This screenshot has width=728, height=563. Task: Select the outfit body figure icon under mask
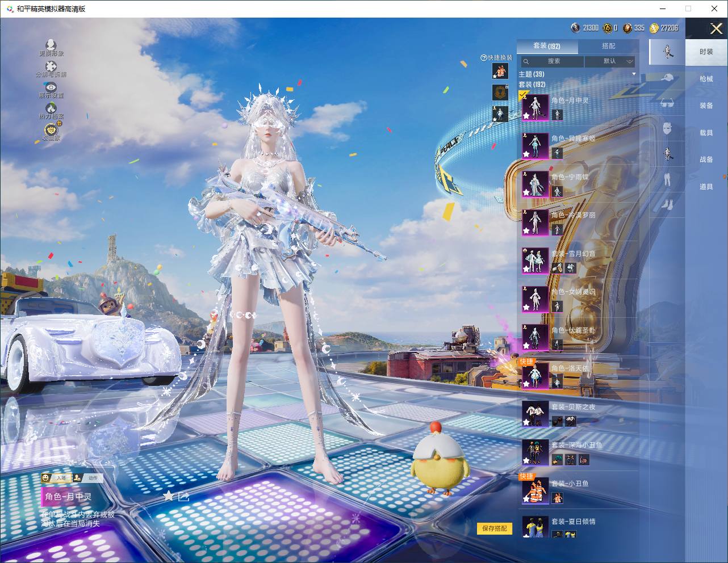point(668,154)
